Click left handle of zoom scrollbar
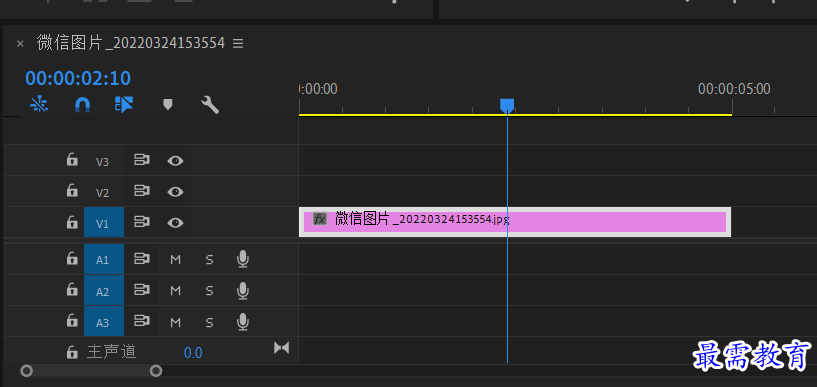 coord(26,371)
